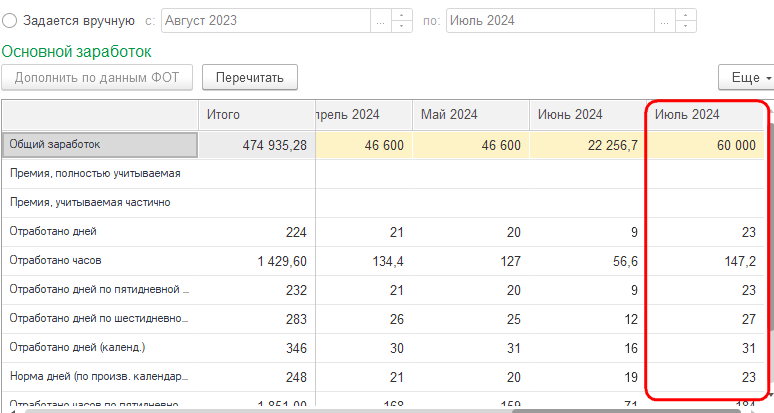Select row 'Отработано дней по шестидневно'

click(100, 319)
